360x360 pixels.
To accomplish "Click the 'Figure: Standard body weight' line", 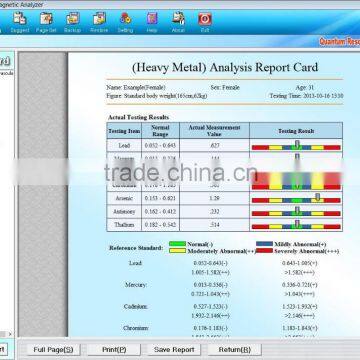I will point(157,96).
